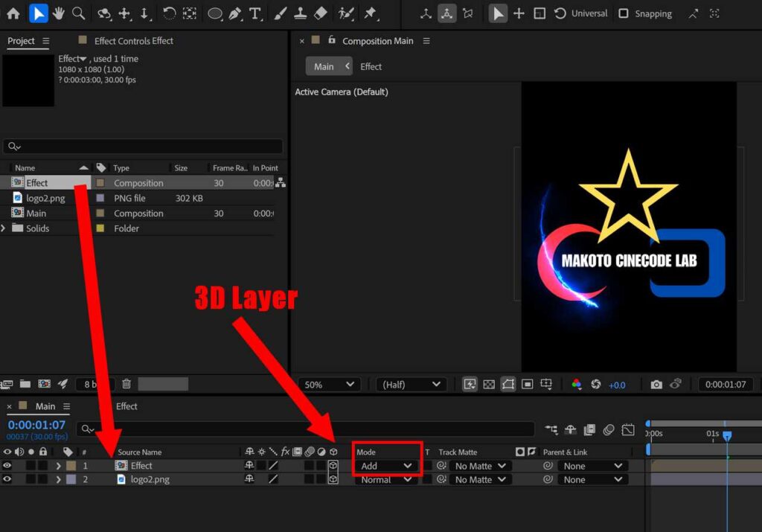The width and height of the screenshot is (762, 532).
Task: Choose World Axis mode icon
Action: pos(447,13)
